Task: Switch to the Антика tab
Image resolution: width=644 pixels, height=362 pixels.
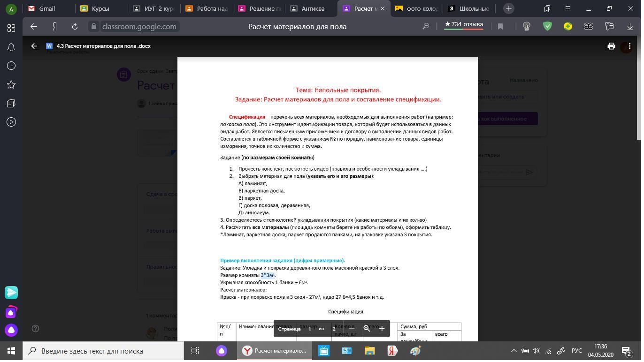Action: [x=313, y=8]
